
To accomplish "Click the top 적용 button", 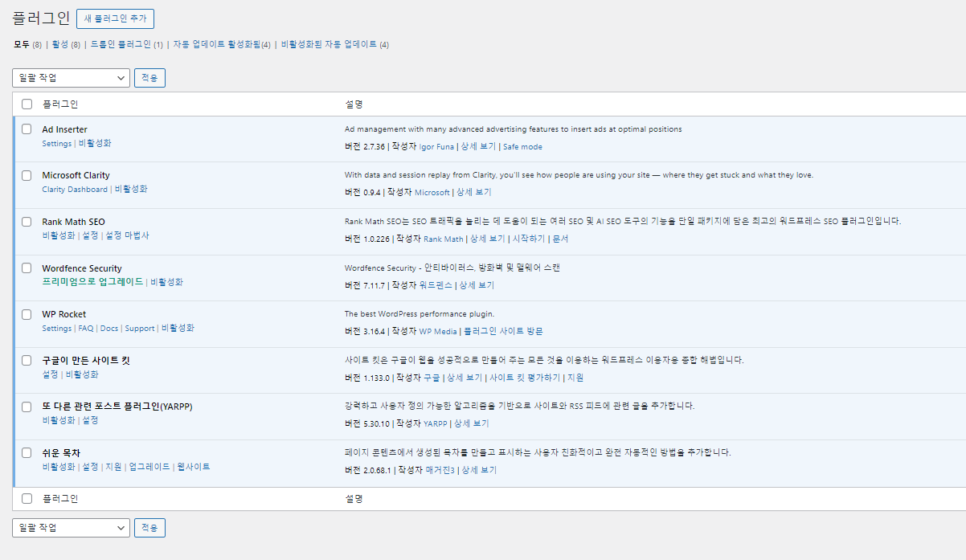I will tap(149, 78).
